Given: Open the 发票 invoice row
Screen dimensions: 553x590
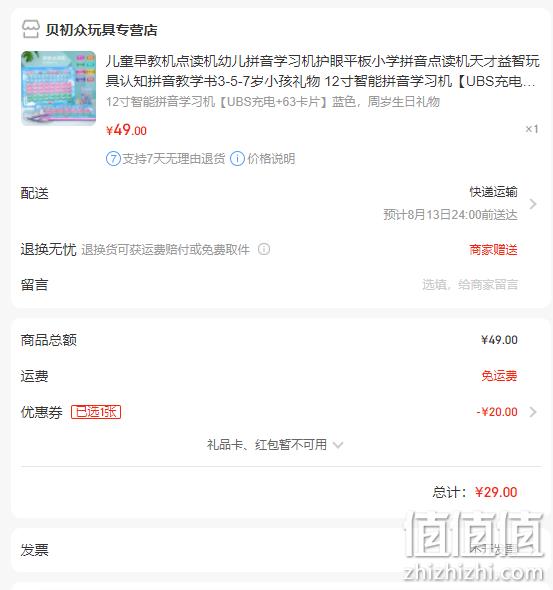Looking at the screenshot, I should (x=276, y=550).
